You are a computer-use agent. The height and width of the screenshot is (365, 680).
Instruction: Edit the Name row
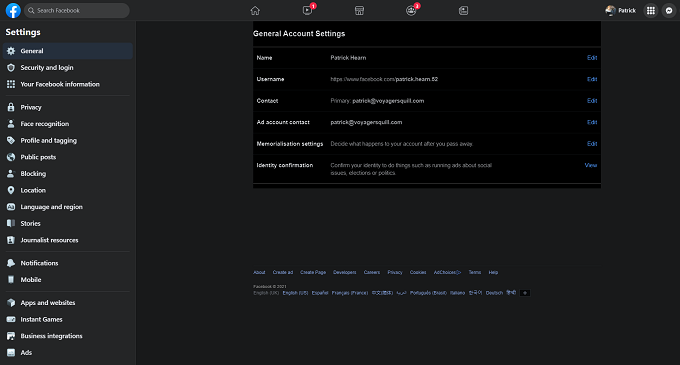coord(592,58)
